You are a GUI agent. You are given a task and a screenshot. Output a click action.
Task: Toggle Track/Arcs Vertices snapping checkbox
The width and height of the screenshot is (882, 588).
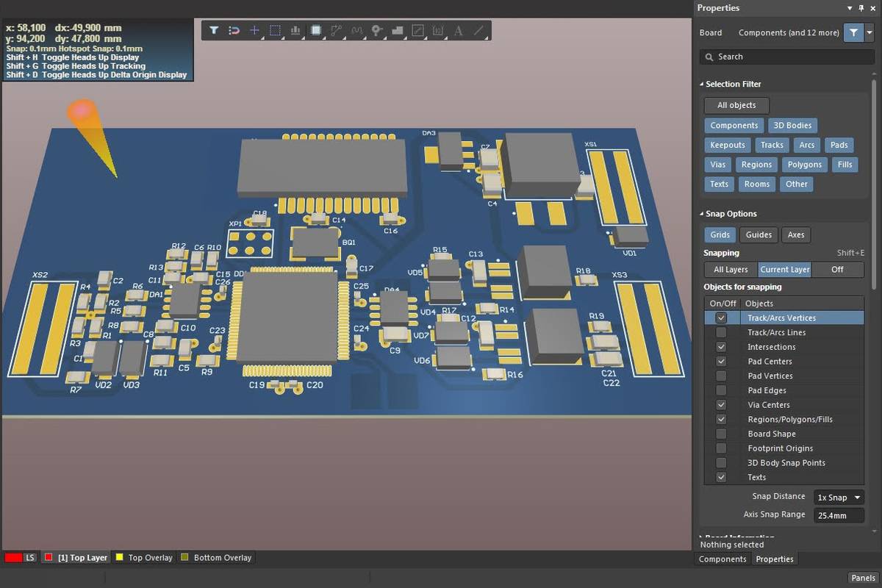[x=721, y=318]
